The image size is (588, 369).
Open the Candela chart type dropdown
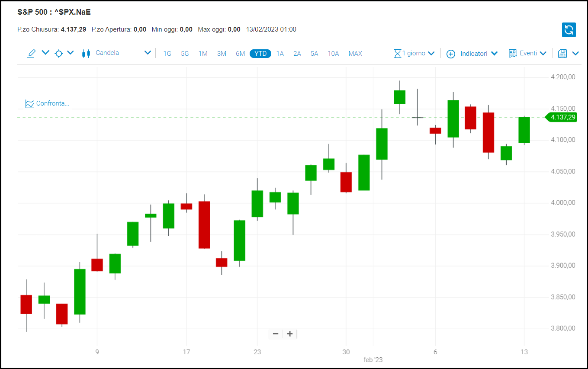point(148,53)
